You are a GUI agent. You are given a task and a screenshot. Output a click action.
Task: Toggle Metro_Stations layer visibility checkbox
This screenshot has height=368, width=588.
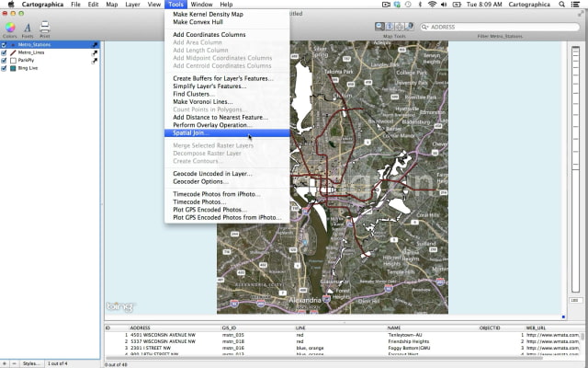pos(5,44)
